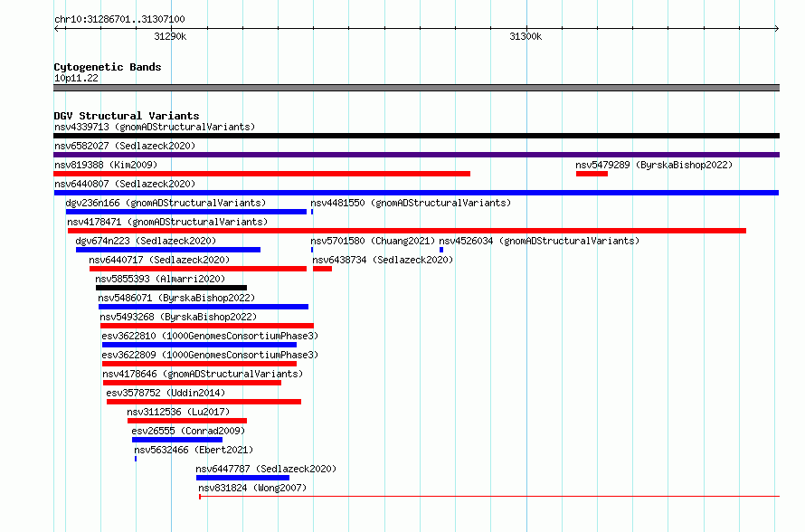
Task: Open esv26555 (Conrad2009) label
Action: 188,431
